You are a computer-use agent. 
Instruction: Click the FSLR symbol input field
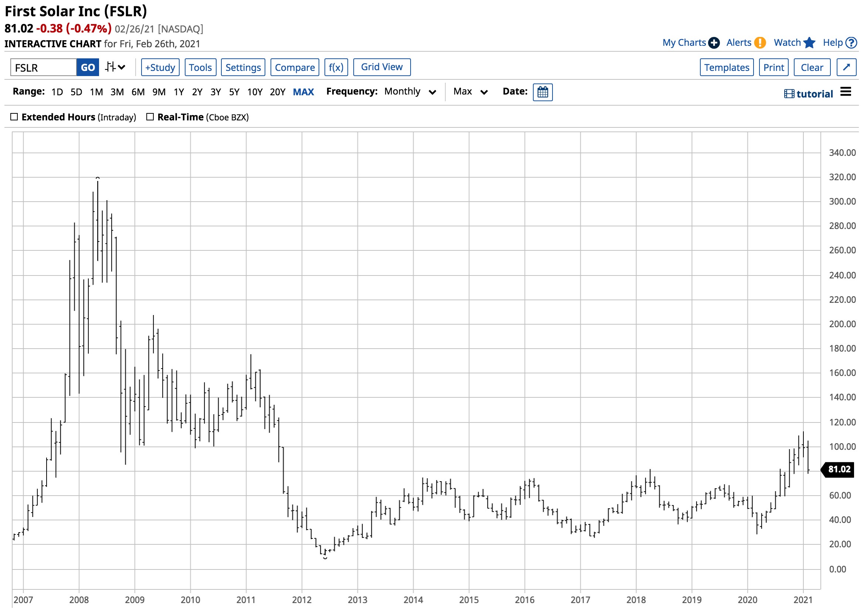pyautogui.click(x=43, y=68)
